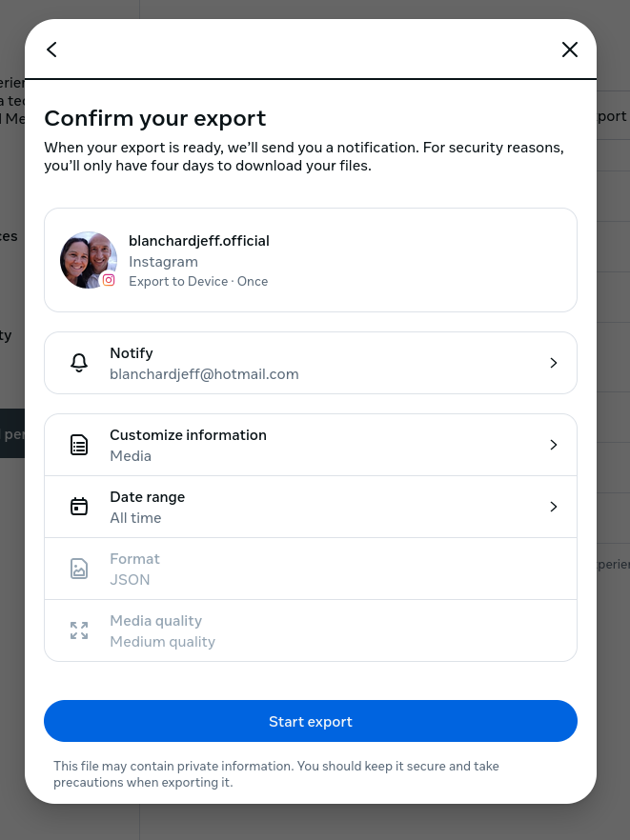Click the Media quality expand-arrows icon
Viewport: 630px width, 840px height.
(79, 630)
